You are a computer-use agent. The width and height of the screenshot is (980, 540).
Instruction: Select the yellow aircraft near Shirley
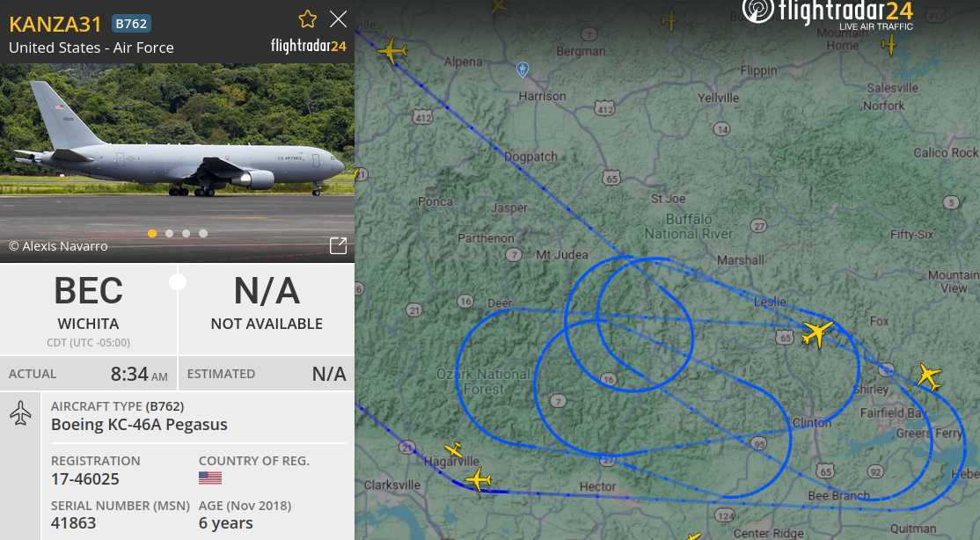[929, 376]
